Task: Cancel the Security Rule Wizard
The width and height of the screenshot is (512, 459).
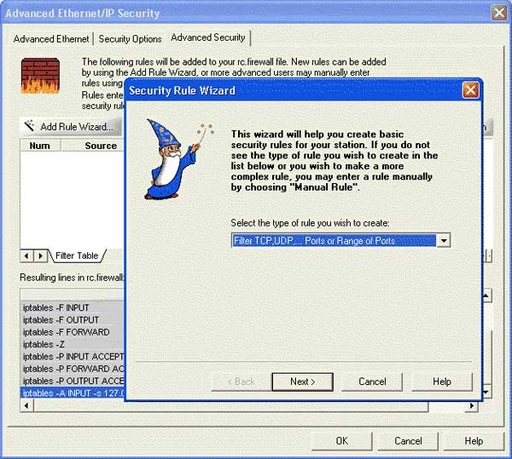Action: pos(372,382)
